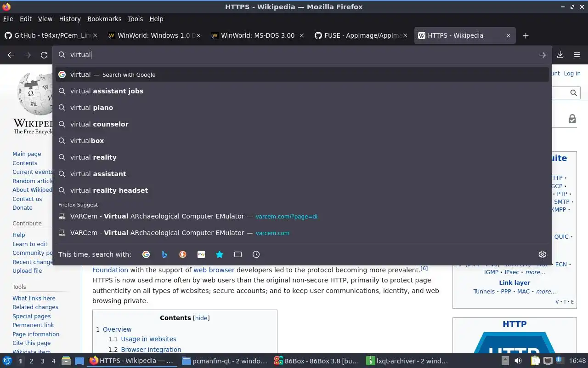Jump to '1.1 Usage in websites' section
The height and width of the screenshot is (368, 588).
click(x=142, y=339)
